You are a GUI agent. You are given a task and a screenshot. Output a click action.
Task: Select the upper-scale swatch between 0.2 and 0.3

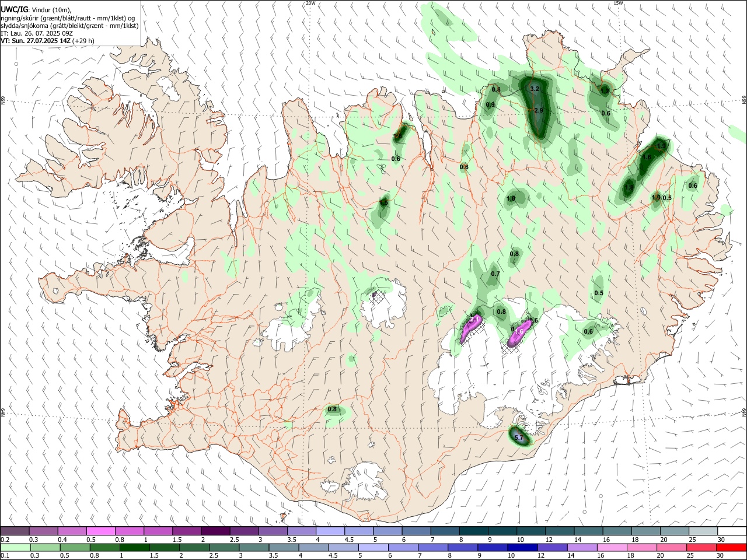pyautogui.click(x=15, y=531)
